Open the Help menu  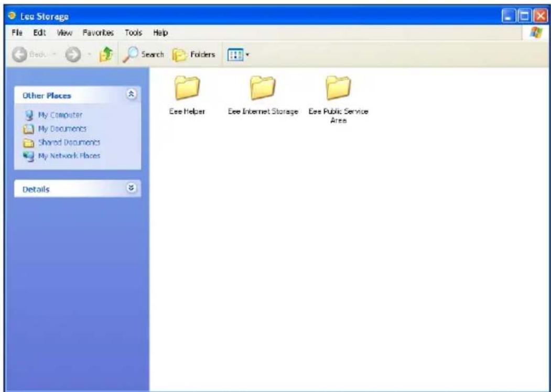(160, 33)
